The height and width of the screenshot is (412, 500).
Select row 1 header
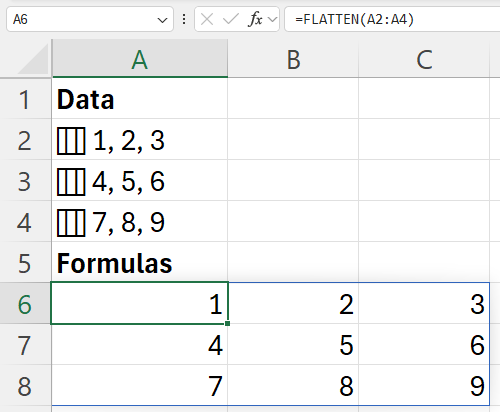pyautogui.click(x=25, y=99)
